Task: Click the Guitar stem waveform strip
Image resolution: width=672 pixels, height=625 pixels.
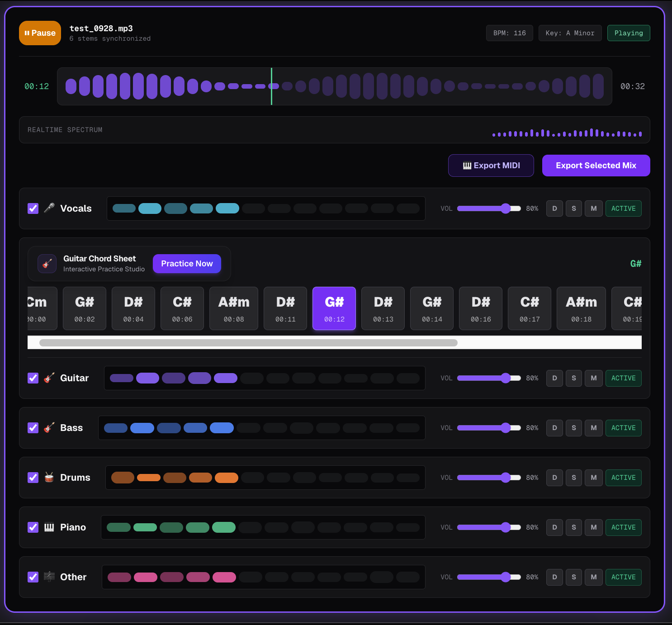Action: pyautogui.click(x=265, y=378)
